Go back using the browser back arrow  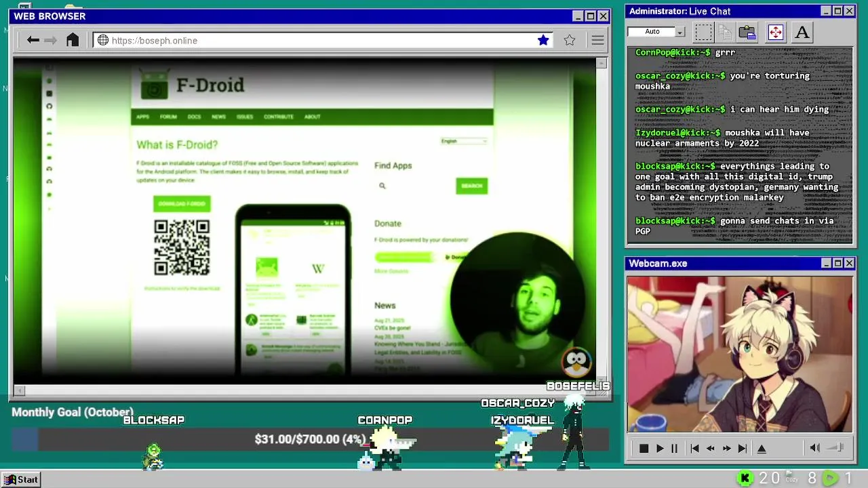coord(33,40)
